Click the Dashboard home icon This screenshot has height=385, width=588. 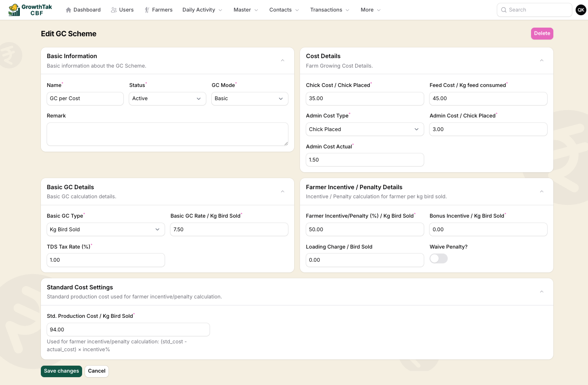tap(68, 10)
